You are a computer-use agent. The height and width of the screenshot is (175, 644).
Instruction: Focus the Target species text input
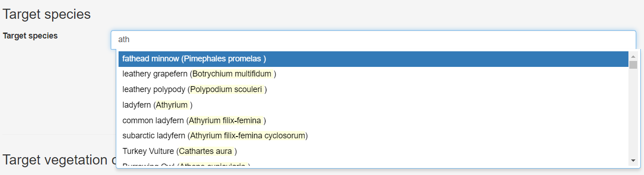(x=373, y=40)
